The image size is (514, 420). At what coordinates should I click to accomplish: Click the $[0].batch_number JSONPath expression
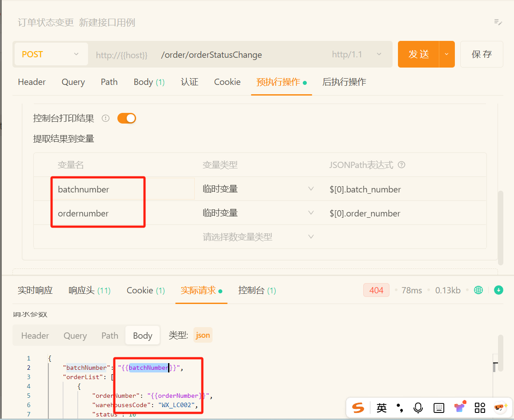click(365, 189)
